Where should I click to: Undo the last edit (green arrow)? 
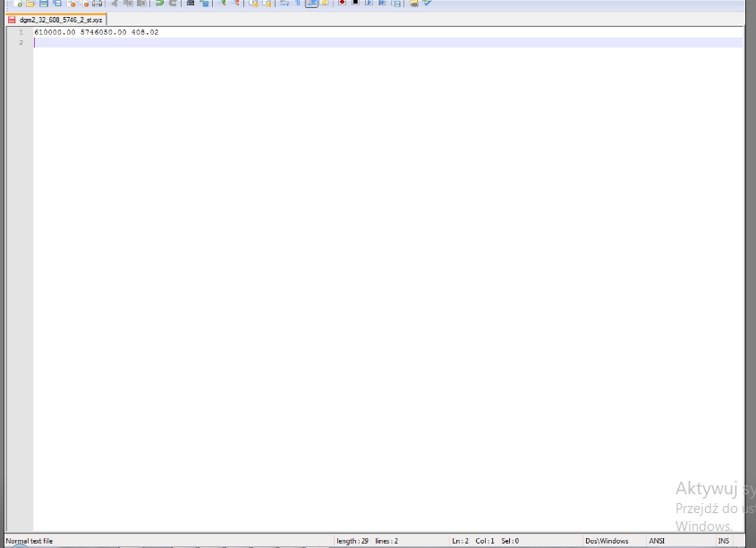pos(159,3)
